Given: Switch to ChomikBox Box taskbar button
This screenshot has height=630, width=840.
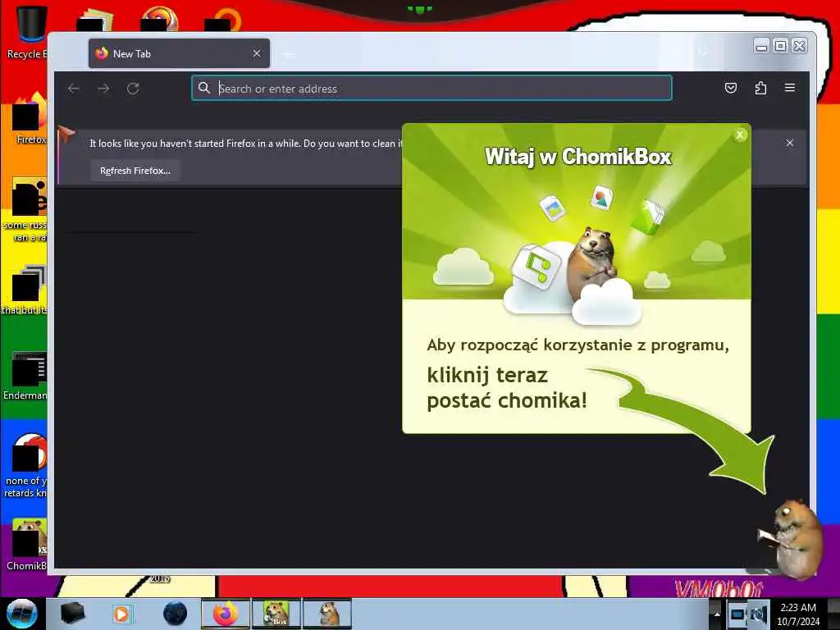Looking at the screenshot, I should [x=276, y=614].
